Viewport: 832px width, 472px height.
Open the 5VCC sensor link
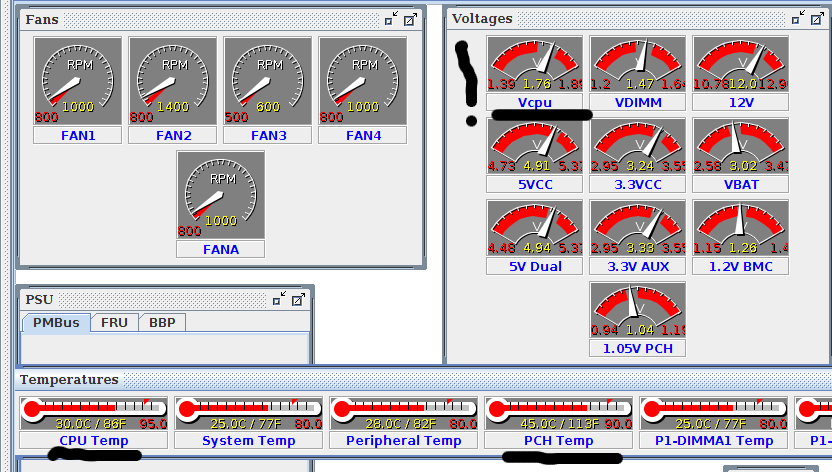pyautogui.click(x=534, y=185)
